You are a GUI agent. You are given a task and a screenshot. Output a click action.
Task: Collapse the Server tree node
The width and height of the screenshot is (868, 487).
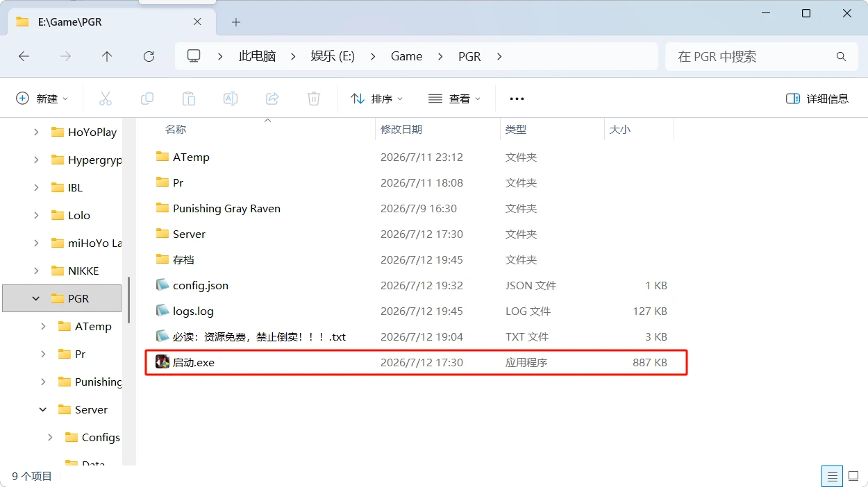[43, 409]
